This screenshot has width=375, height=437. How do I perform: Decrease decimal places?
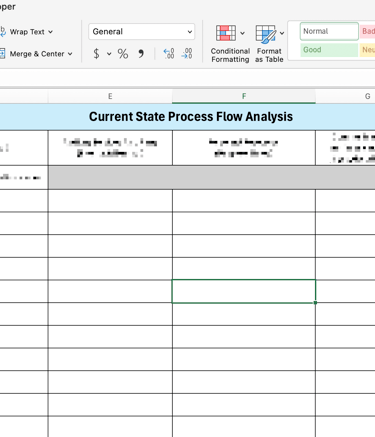[x=187, y=53]
